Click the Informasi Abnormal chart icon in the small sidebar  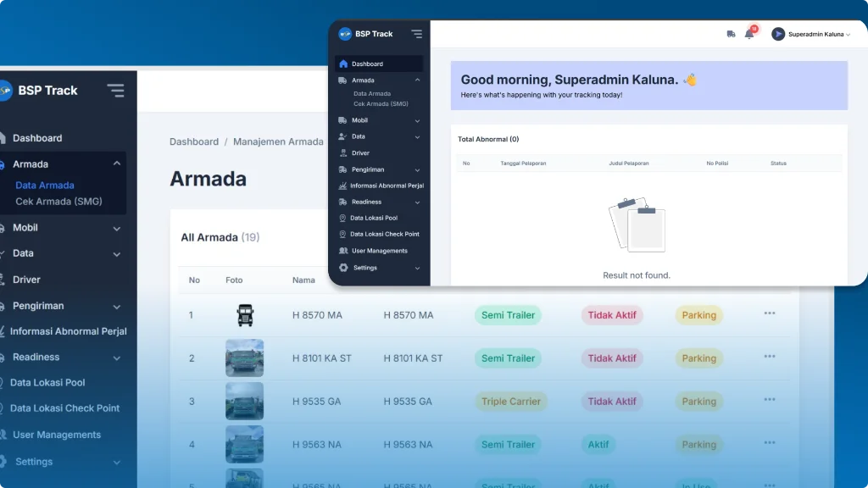[x=342, y=186]
